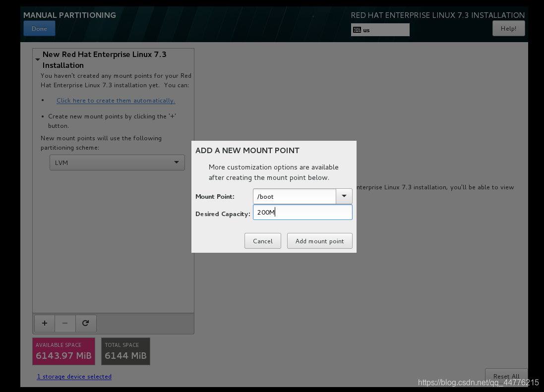Collapse the New Red Hat Installation section
The width and height of the screenshot is (544, 392).
click(x=38, y=59)
